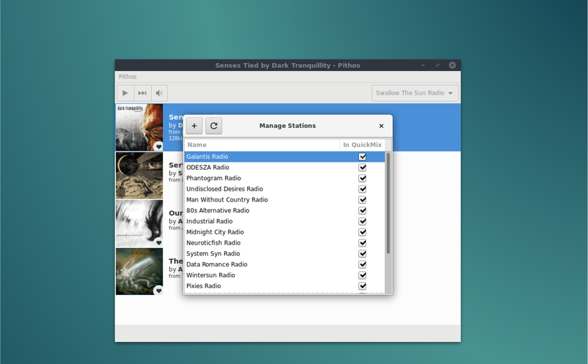Close the Pithos window

[x=452, y=65]
